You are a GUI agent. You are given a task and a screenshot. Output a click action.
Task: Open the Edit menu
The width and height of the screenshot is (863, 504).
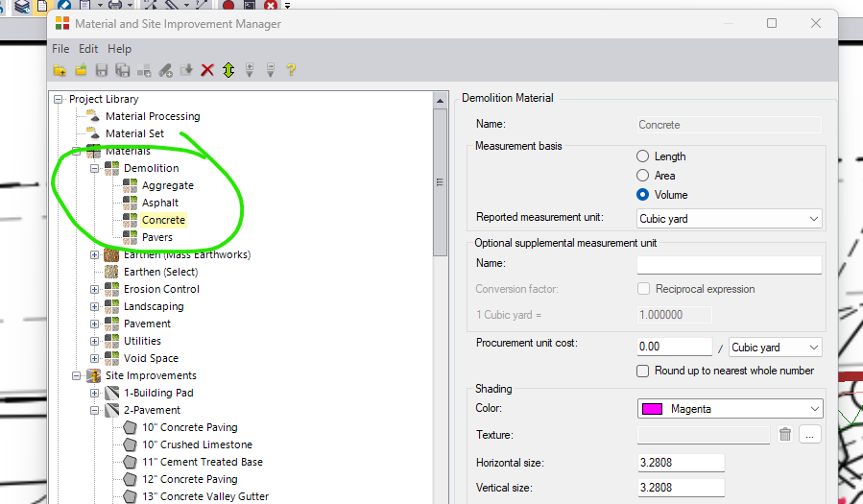[88, 49]
